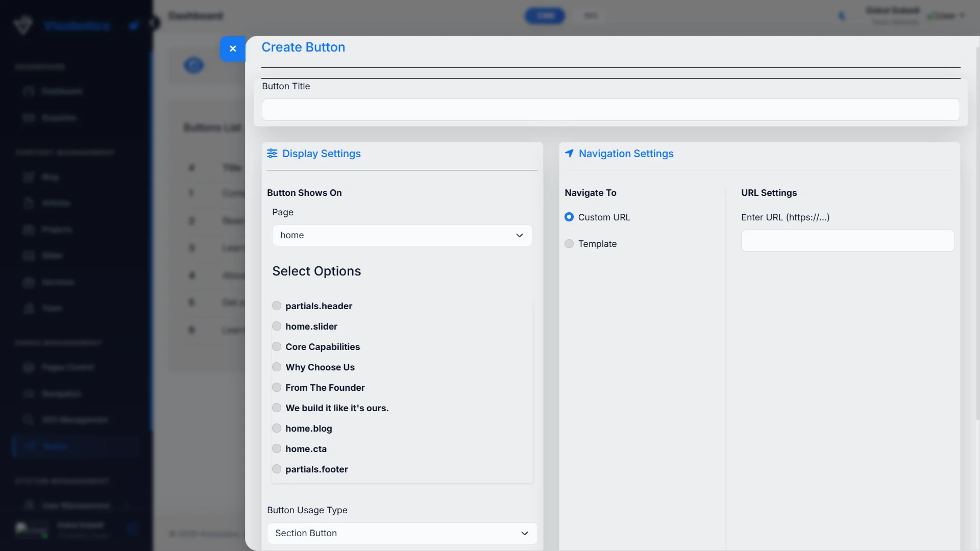Image resolution: width=980 pixels, height=551 pixels.
Task: Close the Create Button panel
Action: pos(233,48)
